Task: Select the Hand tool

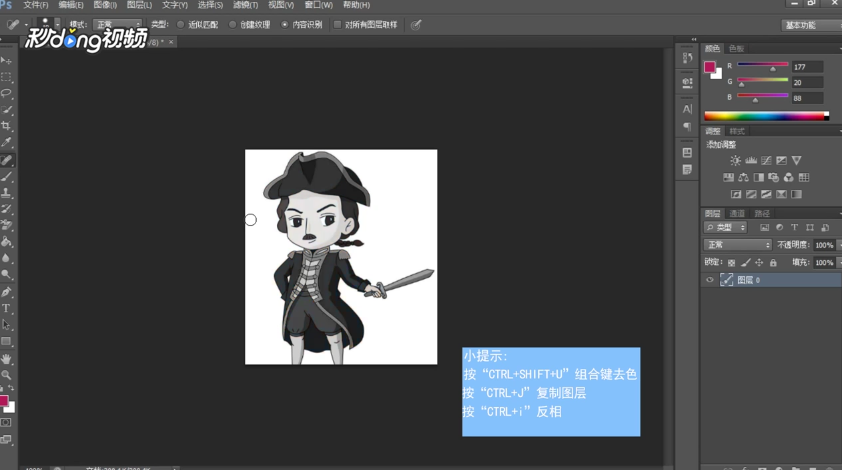Action: coord(6,359)
